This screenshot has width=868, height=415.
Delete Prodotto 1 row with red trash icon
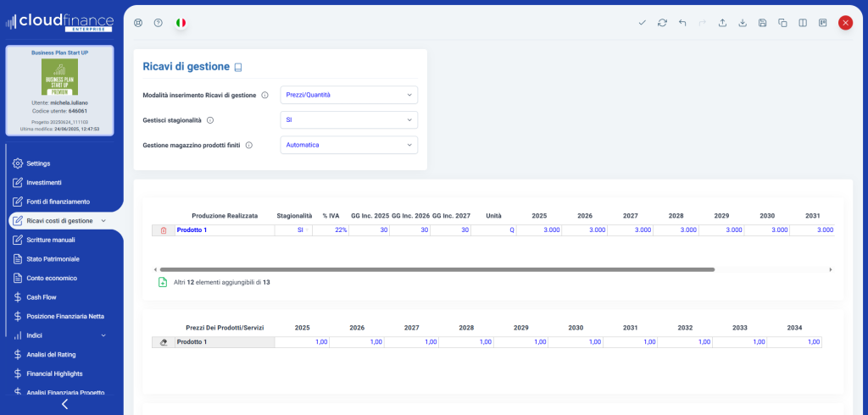pyautogui.click(x=164, y=230)
